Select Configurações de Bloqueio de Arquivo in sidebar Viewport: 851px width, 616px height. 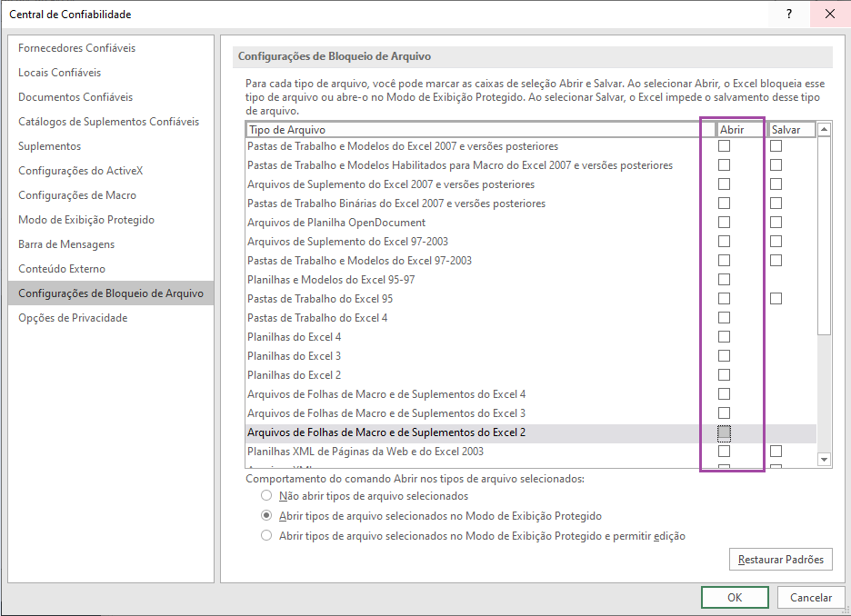(x=111, y=293)
